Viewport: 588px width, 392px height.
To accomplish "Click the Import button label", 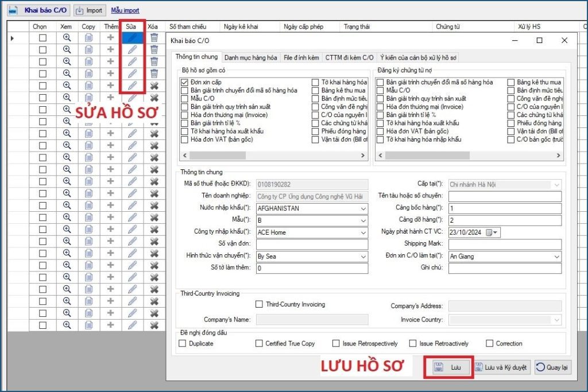I will pos(94,10).
